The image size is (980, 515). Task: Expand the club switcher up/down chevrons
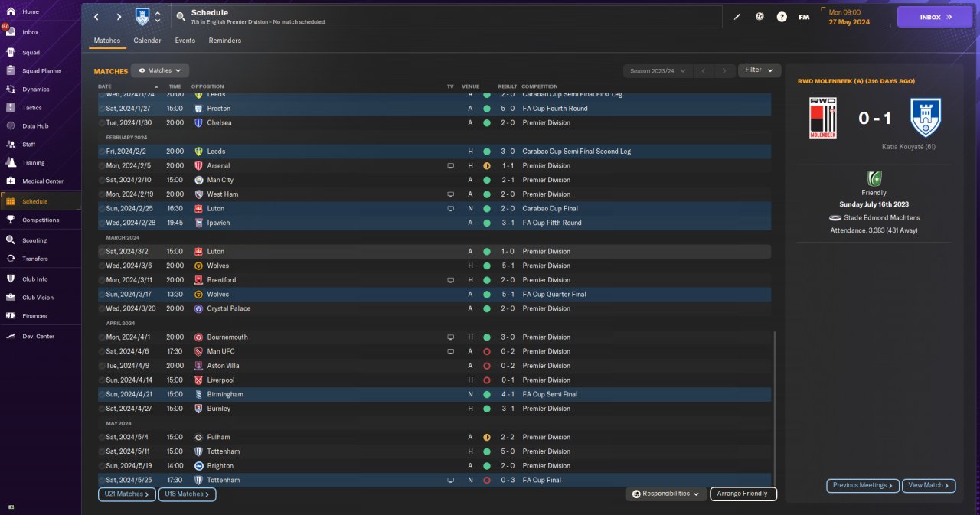pos(158,17)
